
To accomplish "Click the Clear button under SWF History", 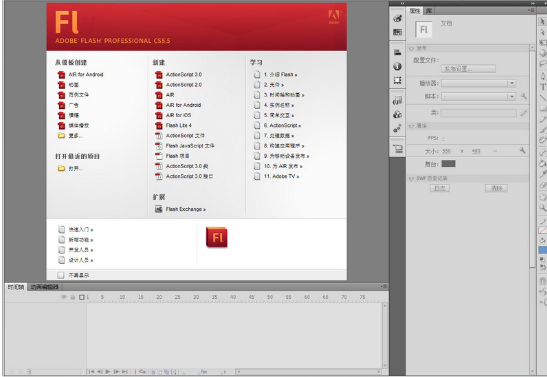I will tap(496, 188).
